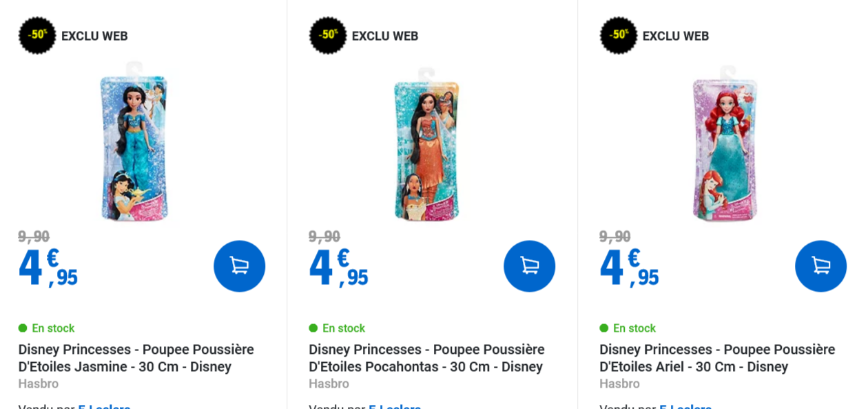868x409 pixels.
Task: Click the -50% badge on Ariel product
Action: coord(619,35)
